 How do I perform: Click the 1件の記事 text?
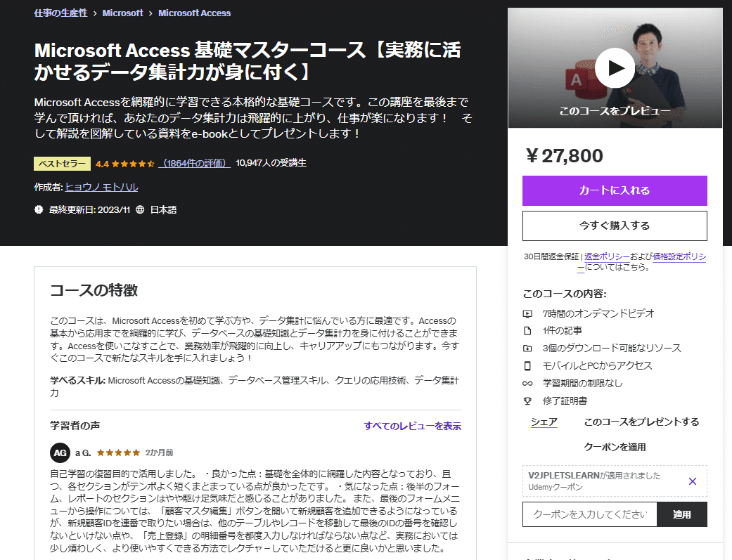(x=562, y=331)
